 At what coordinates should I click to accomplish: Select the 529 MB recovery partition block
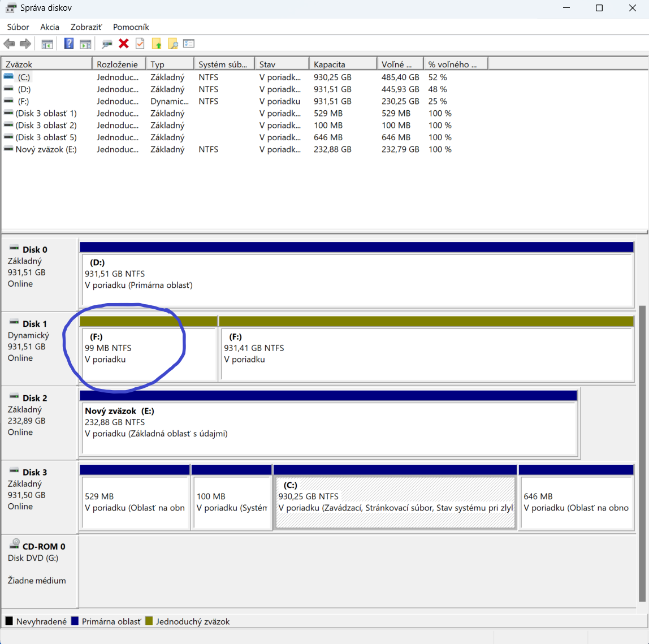[x=135, y=498]
